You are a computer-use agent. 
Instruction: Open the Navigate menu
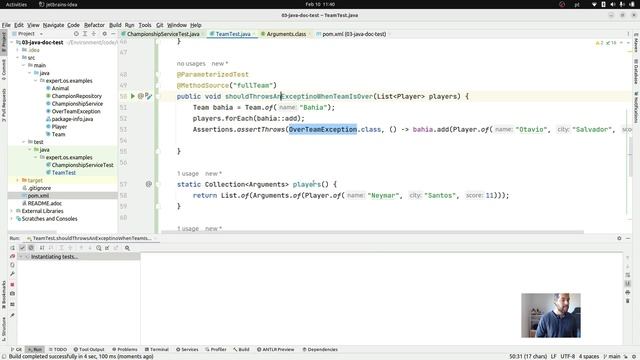[53, 25]
